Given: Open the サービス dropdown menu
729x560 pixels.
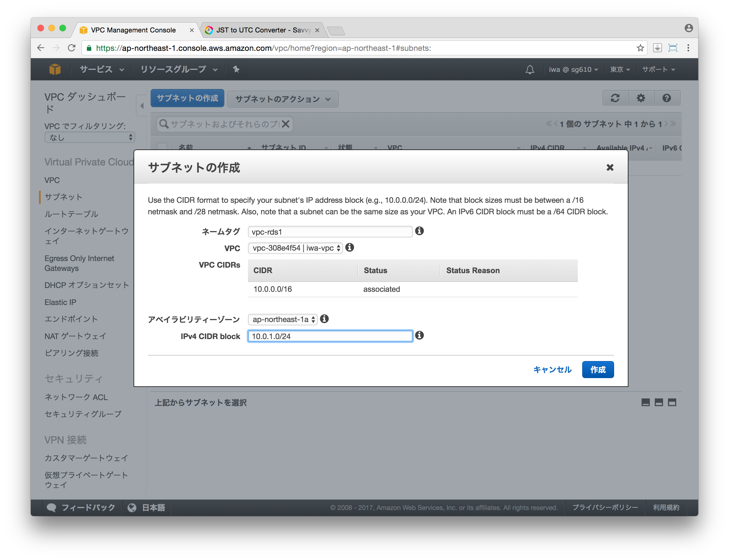Looking at the screenshot, I should 102,69.
